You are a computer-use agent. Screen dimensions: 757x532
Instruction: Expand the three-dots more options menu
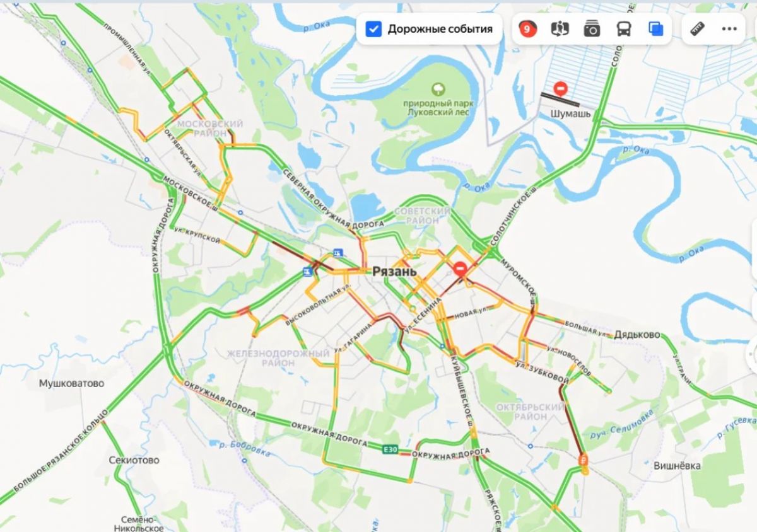(729, 29)
